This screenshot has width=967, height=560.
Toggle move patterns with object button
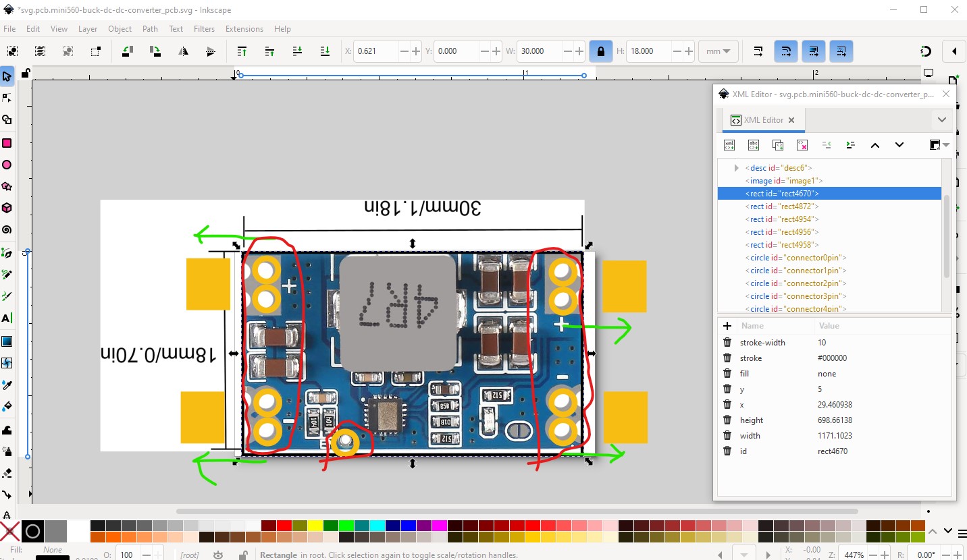click(841, 51)
